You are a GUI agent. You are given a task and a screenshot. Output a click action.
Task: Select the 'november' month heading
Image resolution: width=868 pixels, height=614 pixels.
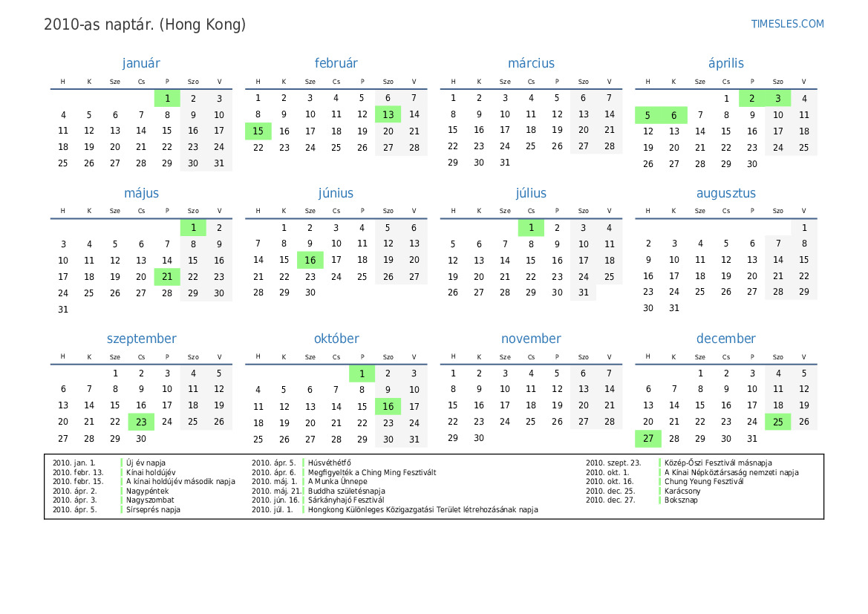pos(531,339)
